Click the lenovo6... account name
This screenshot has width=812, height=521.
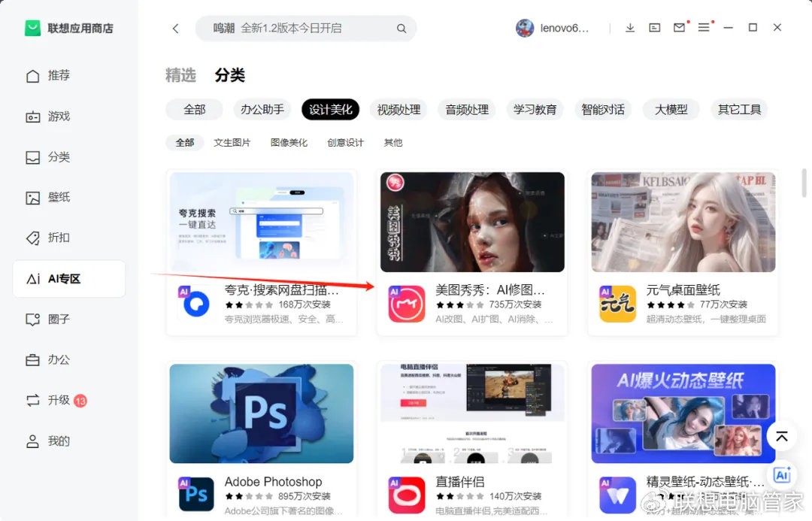[565, 29]
